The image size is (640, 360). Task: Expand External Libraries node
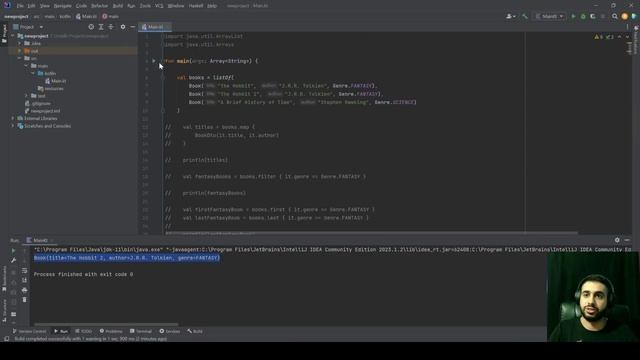click(13, 118)
